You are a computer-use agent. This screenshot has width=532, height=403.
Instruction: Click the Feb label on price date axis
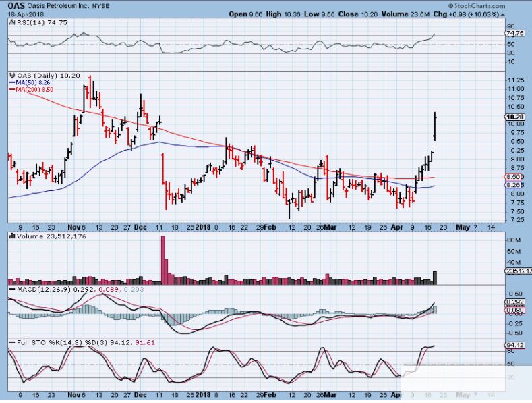point(270,227)
